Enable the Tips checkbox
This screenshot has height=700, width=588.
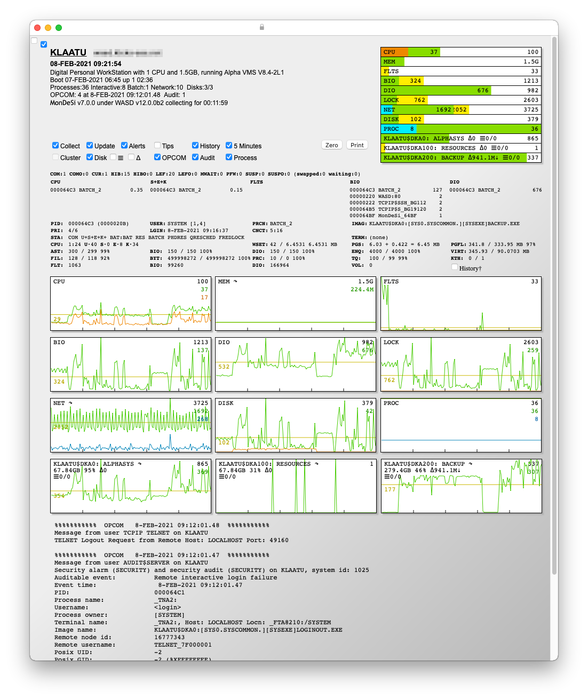[157, 145]
